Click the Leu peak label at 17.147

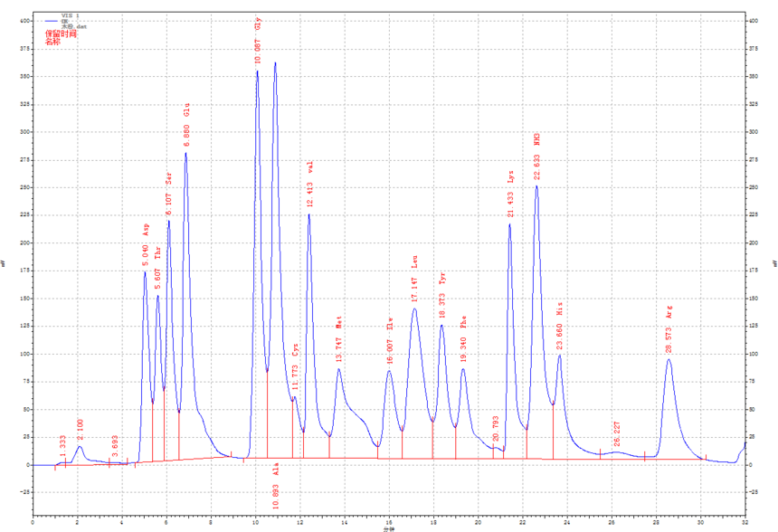click(415, 279)
